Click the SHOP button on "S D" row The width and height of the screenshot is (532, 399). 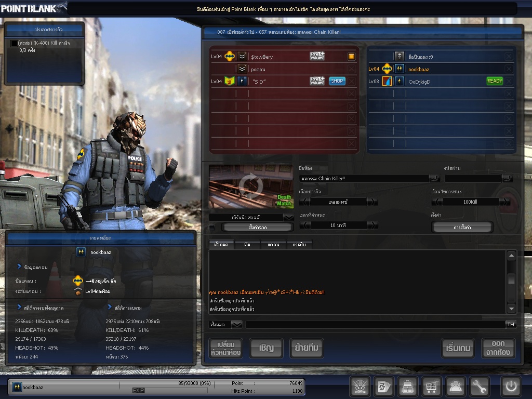pos(337,81)
